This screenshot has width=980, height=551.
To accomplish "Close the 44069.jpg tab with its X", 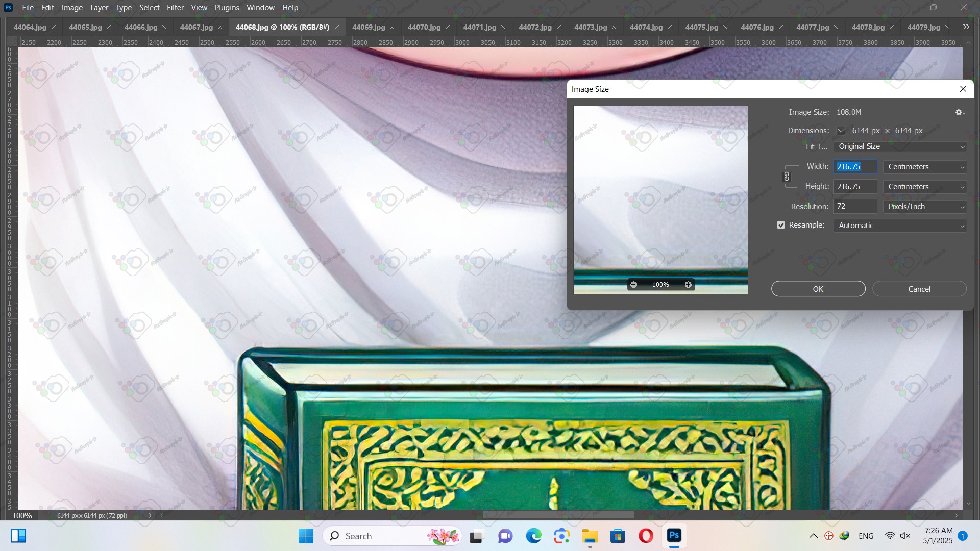I will point(393,27).
